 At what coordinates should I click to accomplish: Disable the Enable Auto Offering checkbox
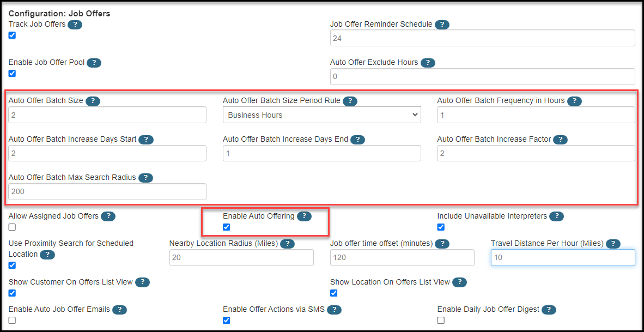pyautogui.click(x=226, y=227)
